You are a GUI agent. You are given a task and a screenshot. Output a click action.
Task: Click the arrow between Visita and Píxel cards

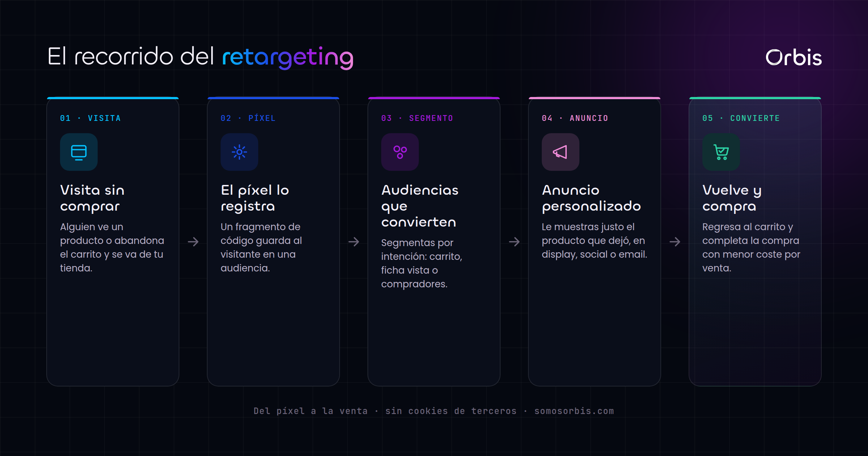[193, 242]
